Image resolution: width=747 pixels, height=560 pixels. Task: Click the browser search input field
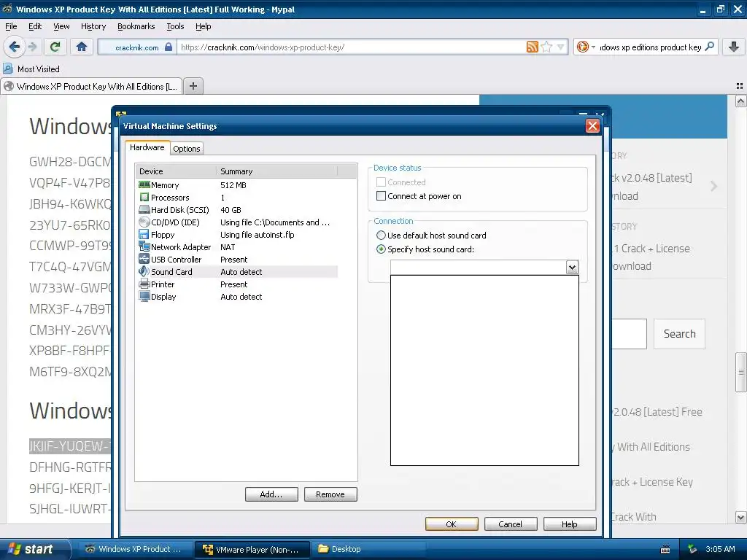point(650,47)
